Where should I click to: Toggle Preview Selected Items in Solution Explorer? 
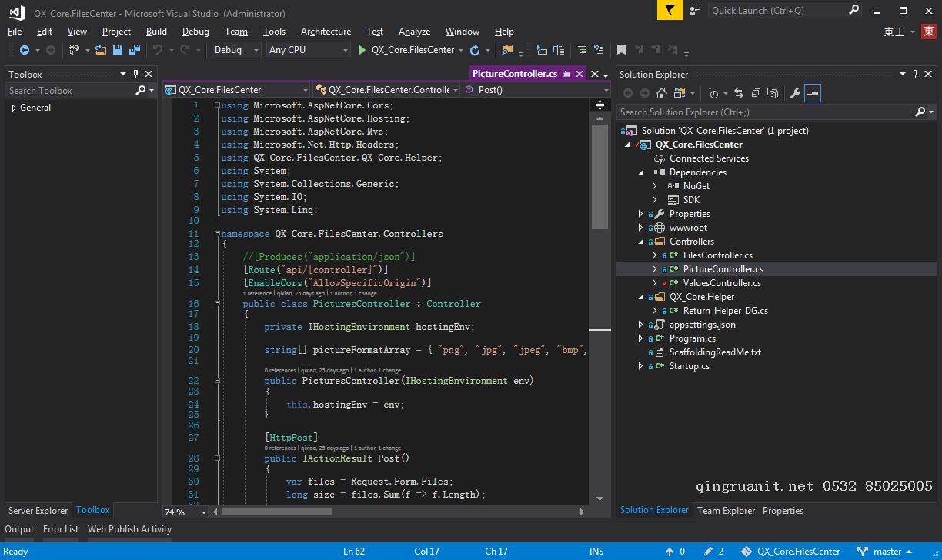click(813, 93)
